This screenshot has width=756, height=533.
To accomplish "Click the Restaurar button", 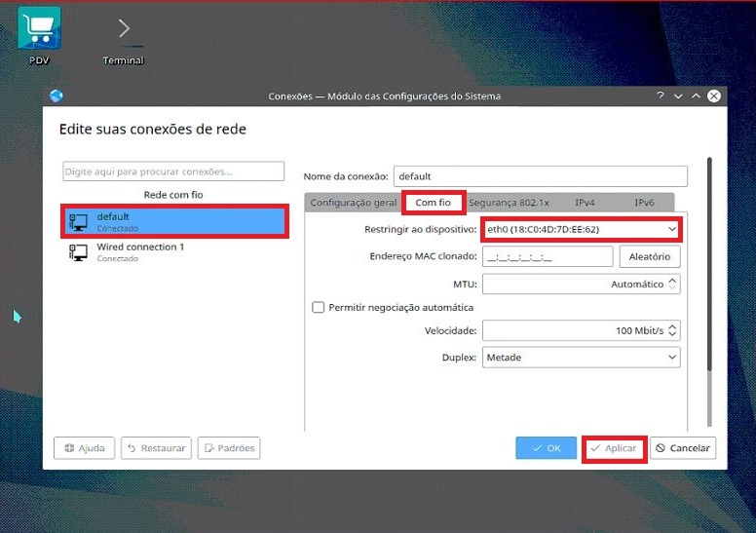I will (x=156, y=448).
